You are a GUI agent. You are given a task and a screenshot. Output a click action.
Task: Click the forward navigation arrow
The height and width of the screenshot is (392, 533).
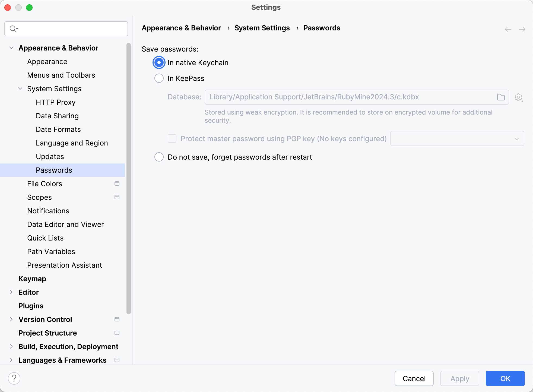click(x=522, y=29)
